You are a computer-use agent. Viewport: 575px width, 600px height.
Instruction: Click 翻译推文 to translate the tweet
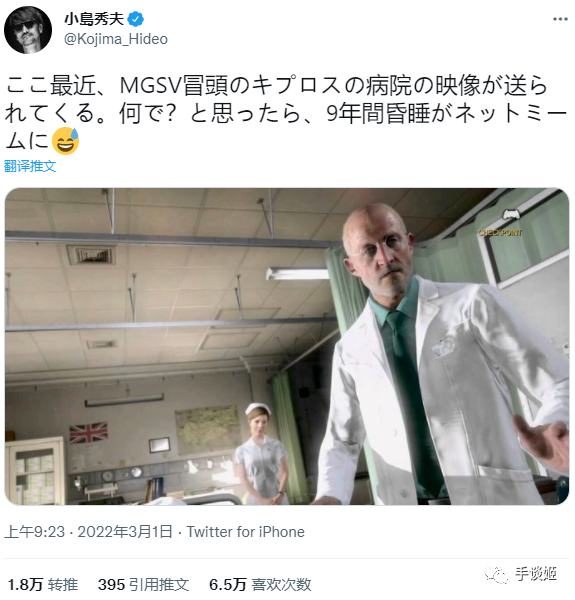pyautogui.click(x=30, y=166)
